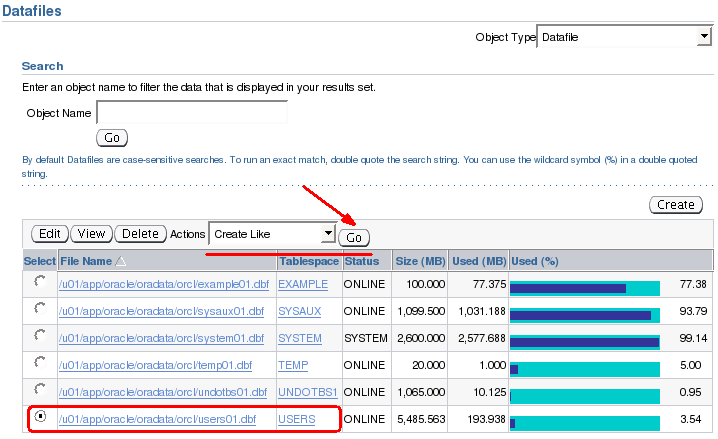
Task: Click the 193.938 used value
Action: click(x=486, y=419)
